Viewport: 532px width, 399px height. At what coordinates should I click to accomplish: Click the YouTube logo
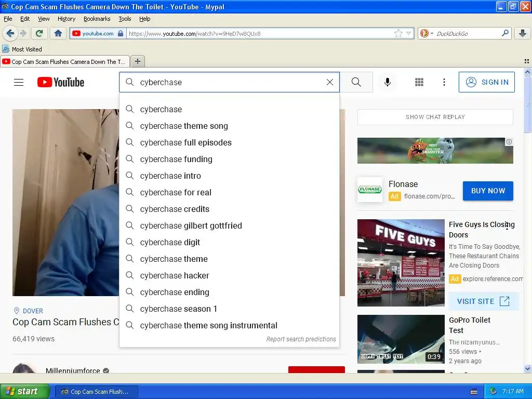pyautogui.click(x=61, y=82)
